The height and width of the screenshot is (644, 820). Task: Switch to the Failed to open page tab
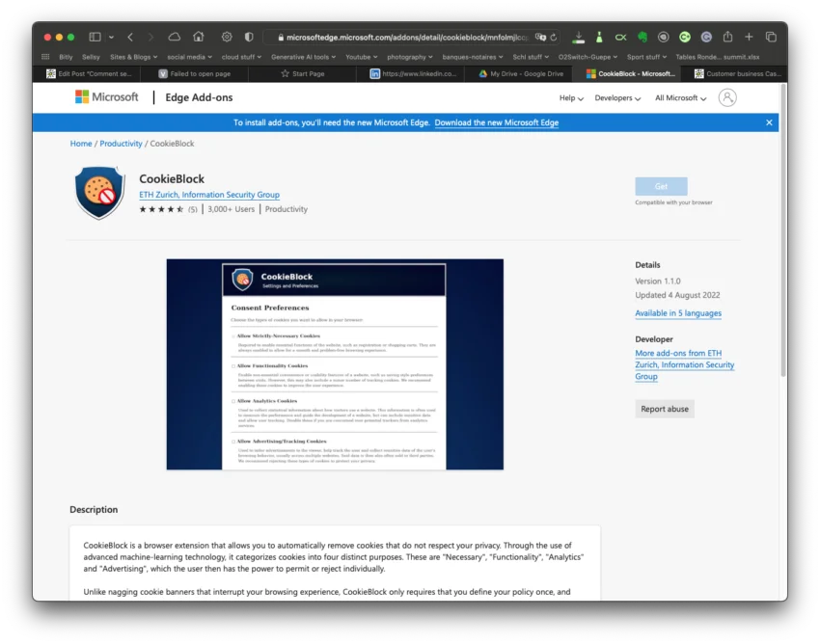point(196,73)
